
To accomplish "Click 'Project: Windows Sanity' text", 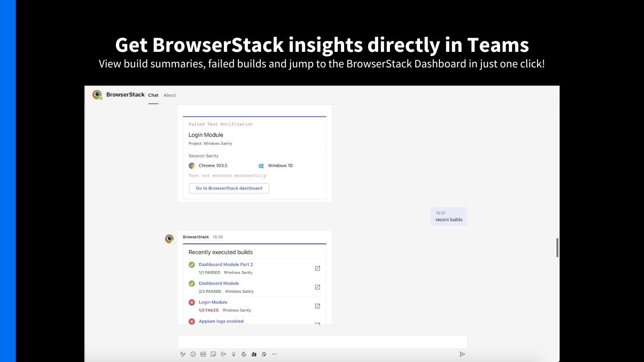I will click(x=210, y=143).
